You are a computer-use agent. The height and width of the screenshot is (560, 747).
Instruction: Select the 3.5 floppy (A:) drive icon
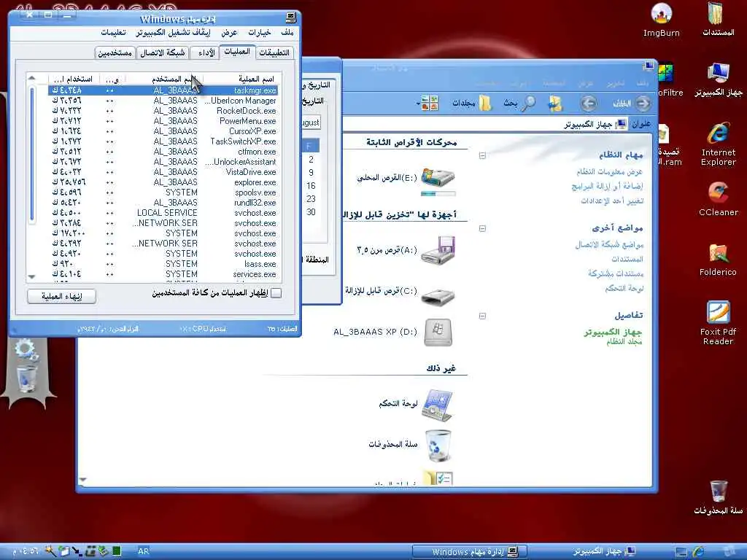click(438, 250)
